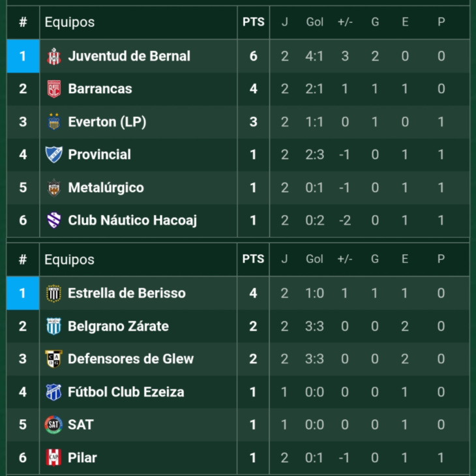476x476 pixels.
Task: Click the Belgrano Zárate sky-blue crest
Action: [53, 326]
